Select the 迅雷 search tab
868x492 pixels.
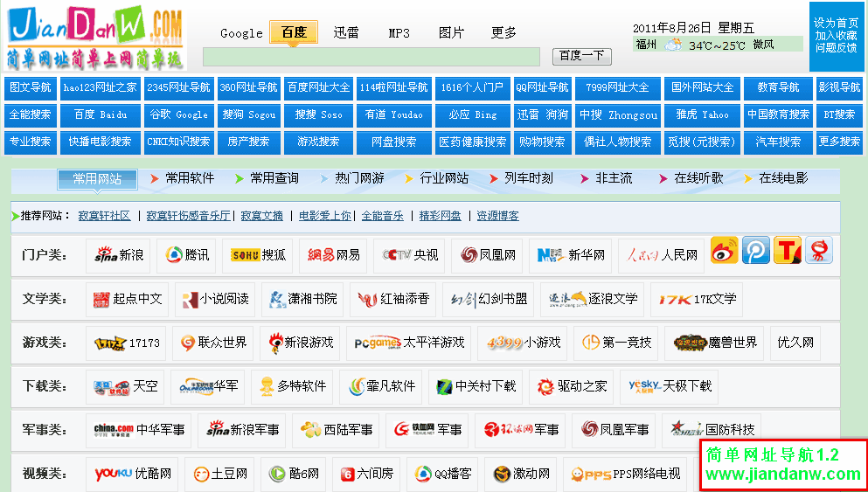[x=346, y=33]
